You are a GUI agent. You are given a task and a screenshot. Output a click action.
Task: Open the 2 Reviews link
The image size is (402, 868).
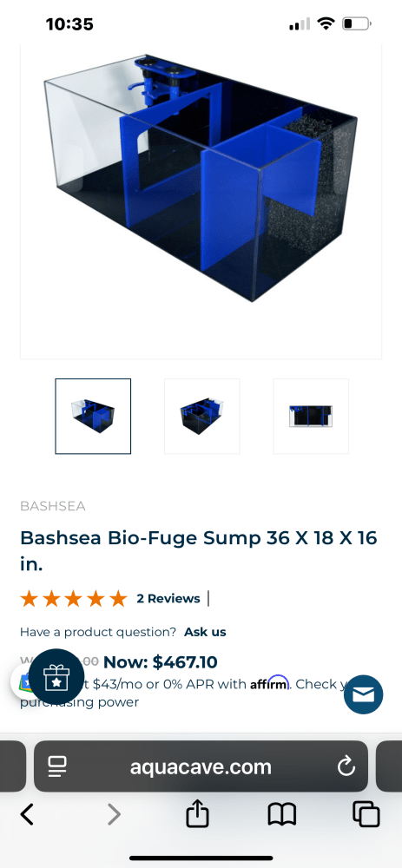168,598
